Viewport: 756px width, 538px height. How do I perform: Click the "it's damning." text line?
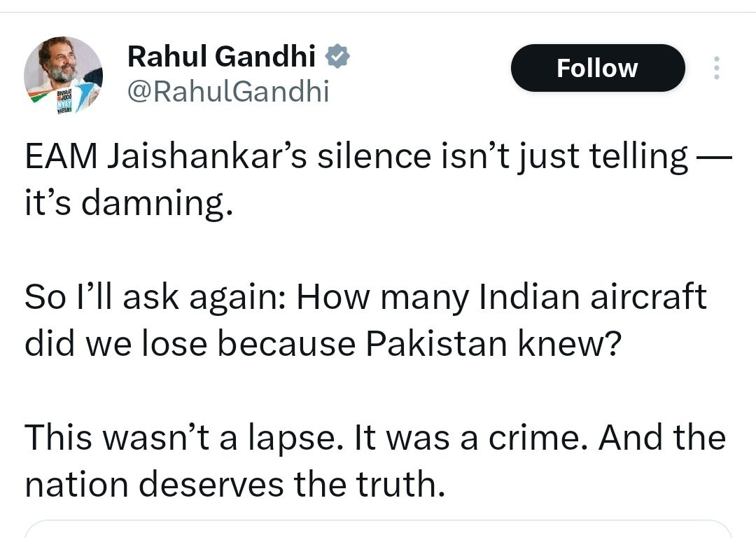[x=127, y=203]
